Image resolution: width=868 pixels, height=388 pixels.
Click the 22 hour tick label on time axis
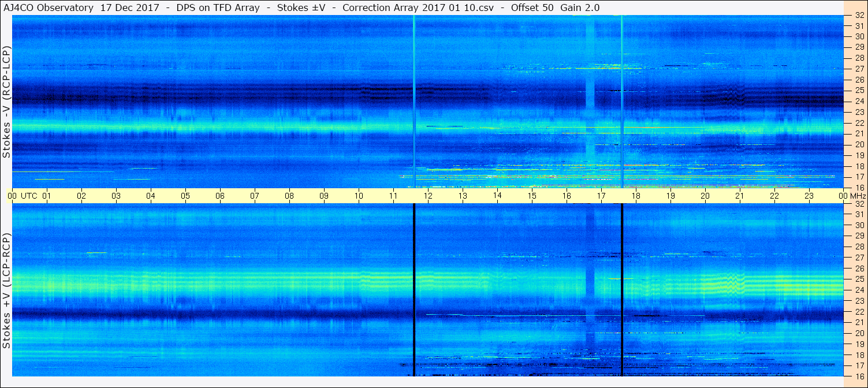[774, 196]
